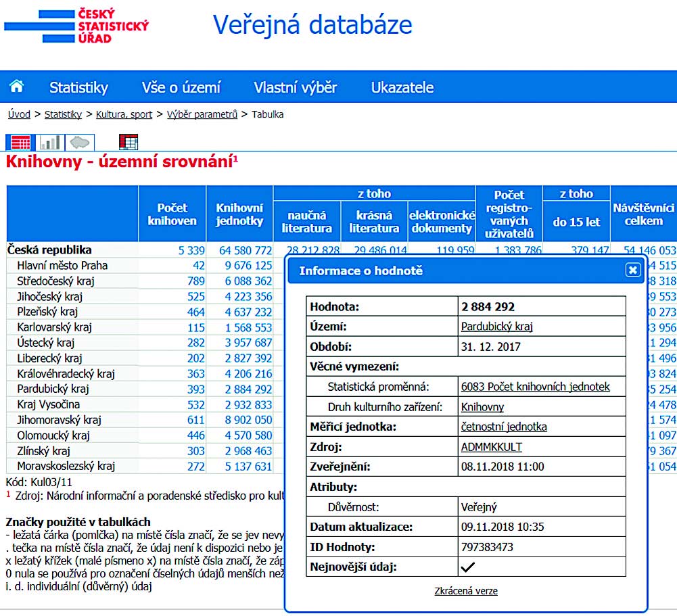Image resolution: width=677 pixels, height=616 pixels.
Task: Click the pivot table settings icon
Action: click(x=129, y=142)
